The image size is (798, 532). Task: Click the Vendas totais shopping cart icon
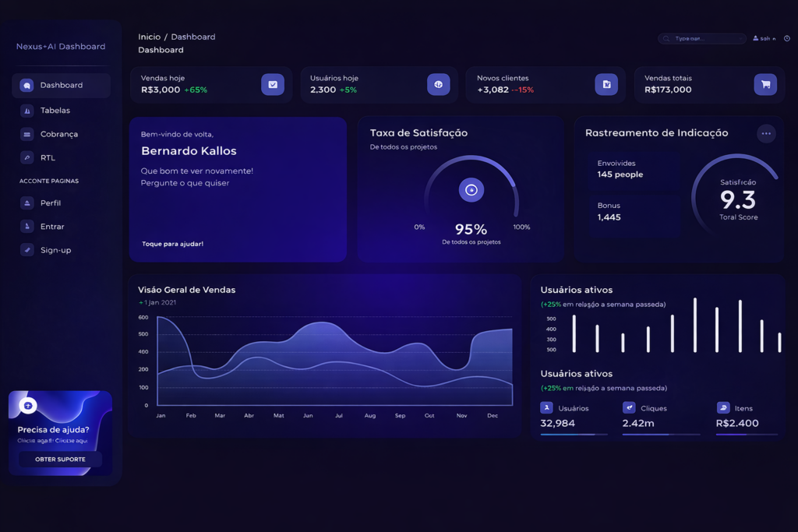point(765,85)
